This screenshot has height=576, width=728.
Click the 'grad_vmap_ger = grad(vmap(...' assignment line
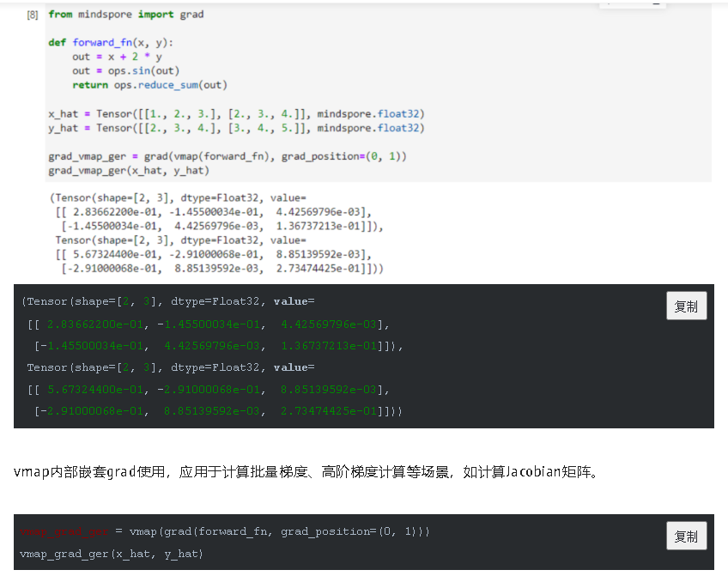(227, 156)
